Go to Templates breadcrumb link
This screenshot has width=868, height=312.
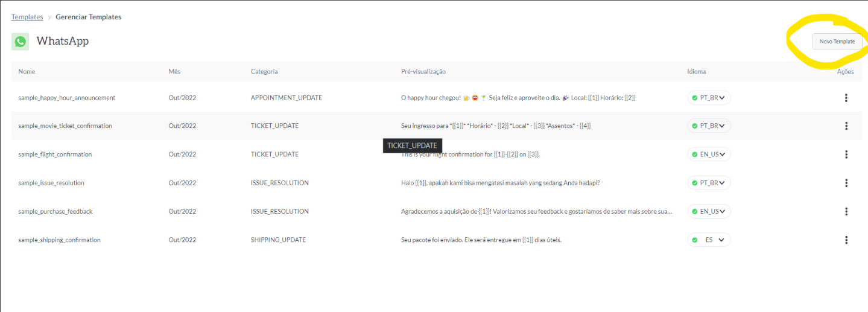click(27, 17)
